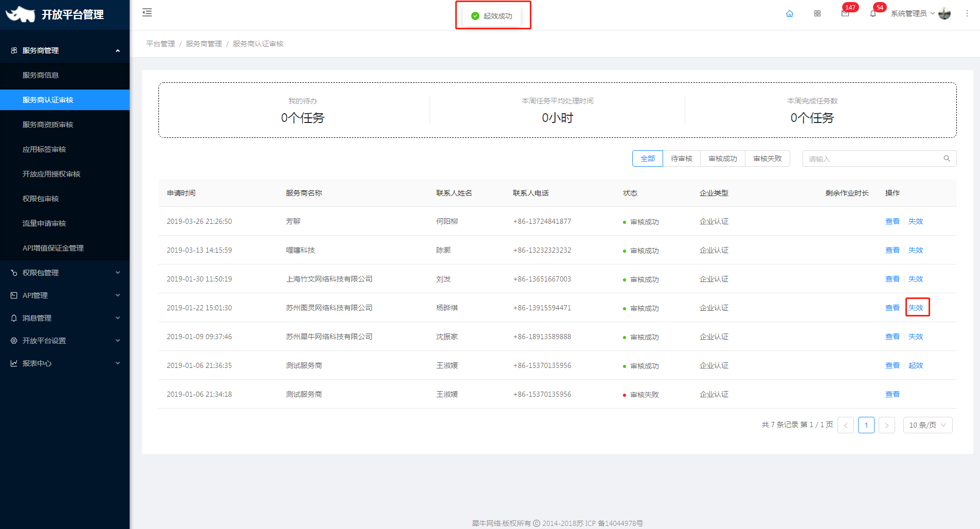
Task: Expand the 权限包管理 menu group
Action: (x=118, y=273)
